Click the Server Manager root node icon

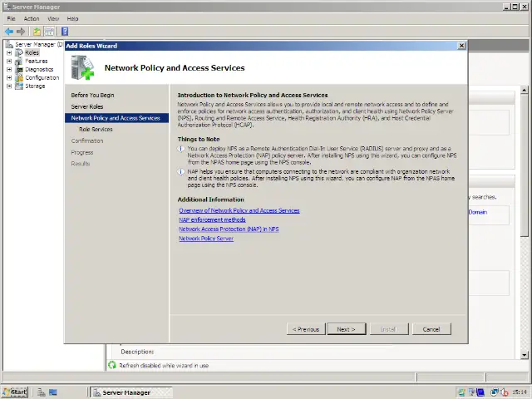coord(9,44)
